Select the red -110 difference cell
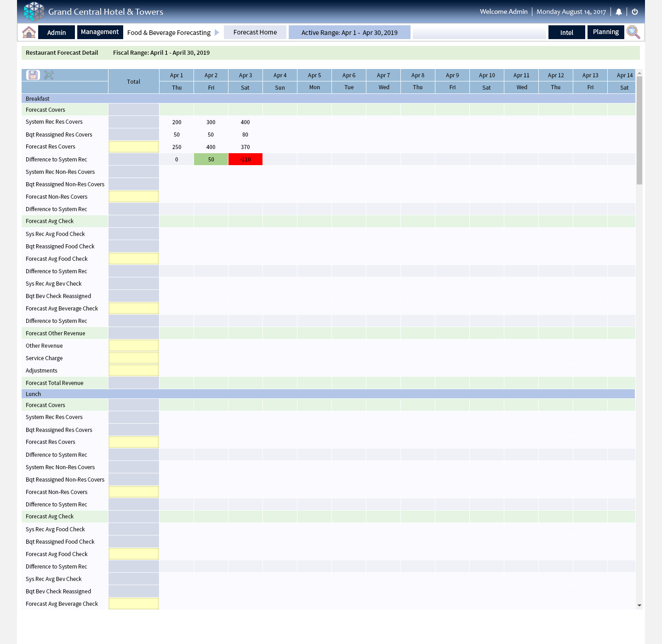The width and height of the screenshot is (662, 644). tap(245, 160)
